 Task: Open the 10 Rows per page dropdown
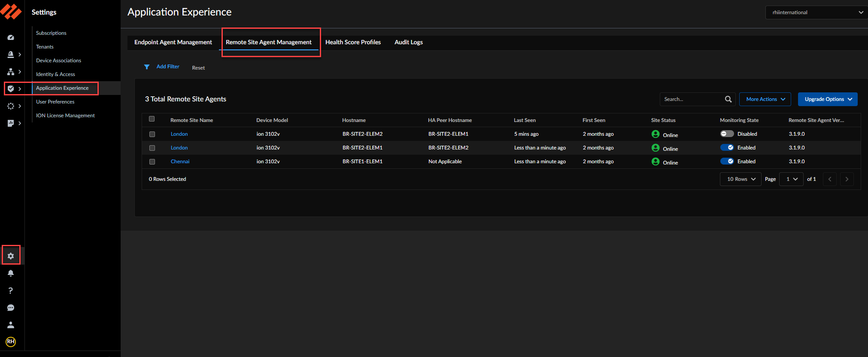740,179
